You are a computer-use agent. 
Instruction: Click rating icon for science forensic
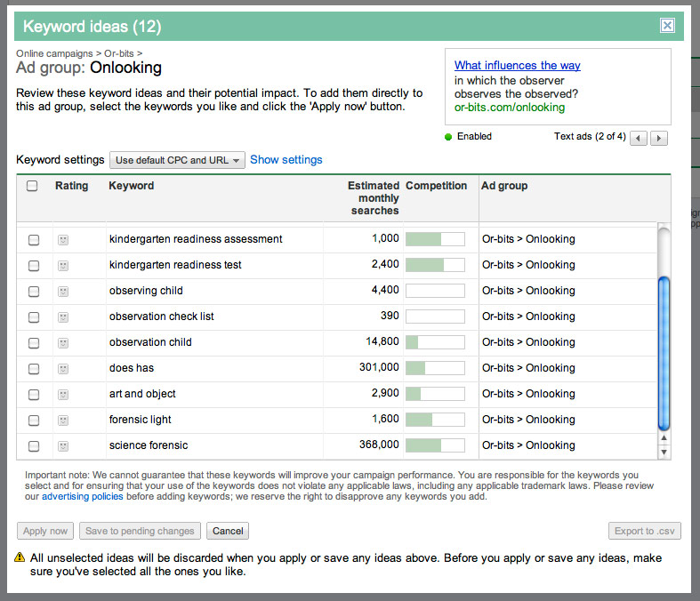click(x=63, y=446)
